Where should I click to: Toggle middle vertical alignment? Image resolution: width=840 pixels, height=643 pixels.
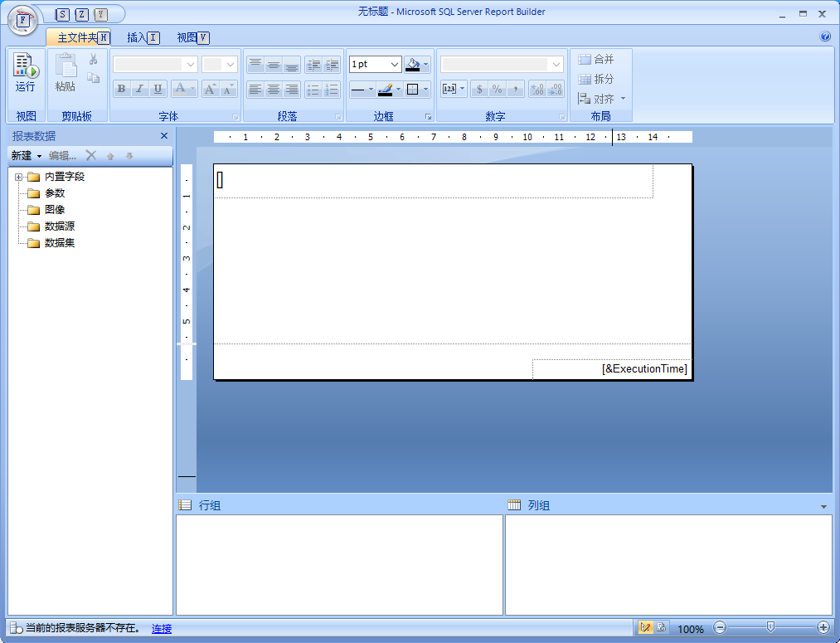coord(274,65)
